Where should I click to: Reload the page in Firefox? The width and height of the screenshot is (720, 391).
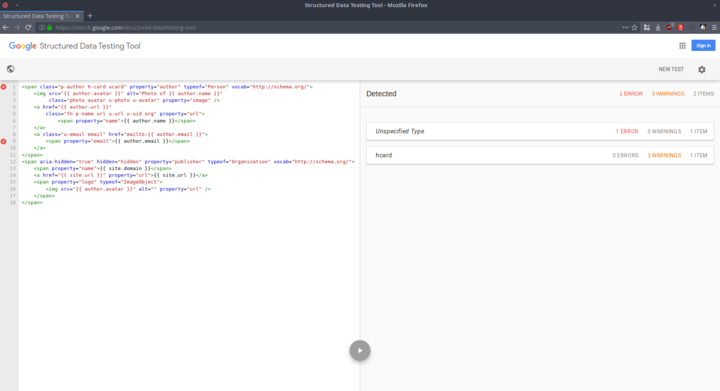(28, 28)
